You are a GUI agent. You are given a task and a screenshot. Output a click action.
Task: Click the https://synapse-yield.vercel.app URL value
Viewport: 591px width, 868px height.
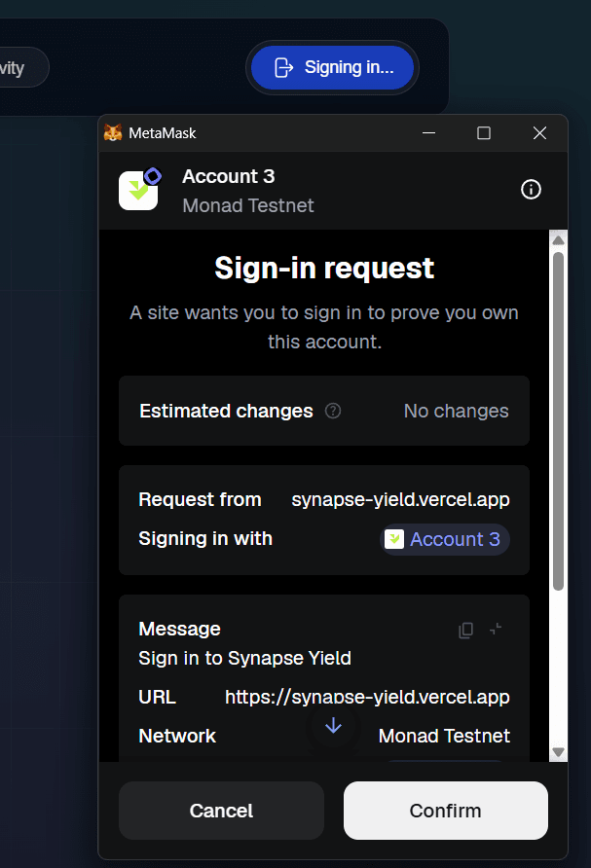coord(367,697)
